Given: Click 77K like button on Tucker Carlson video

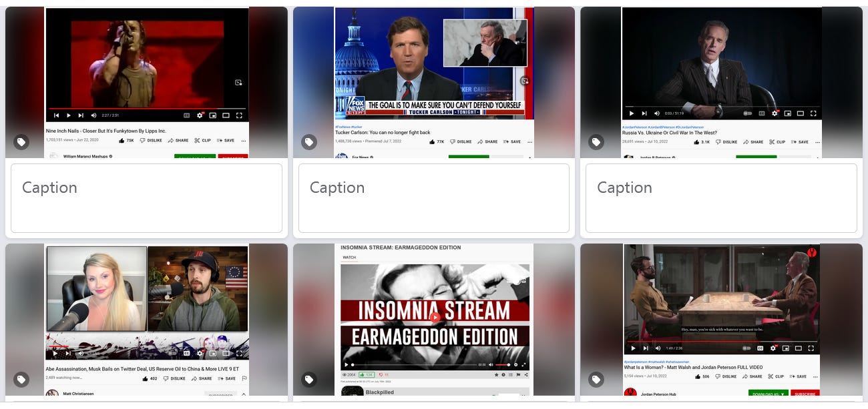Looking at the screenshot, I should [x=437, y=141].
